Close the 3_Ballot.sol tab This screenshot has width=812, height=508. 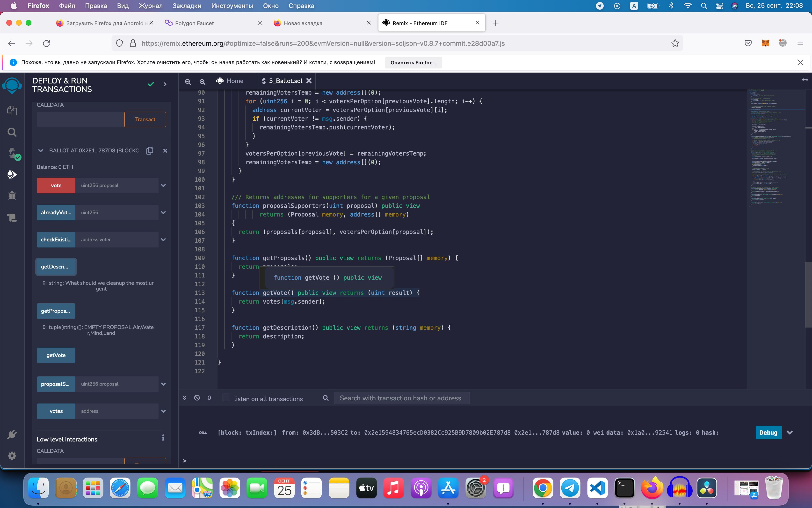pos(309,81)
